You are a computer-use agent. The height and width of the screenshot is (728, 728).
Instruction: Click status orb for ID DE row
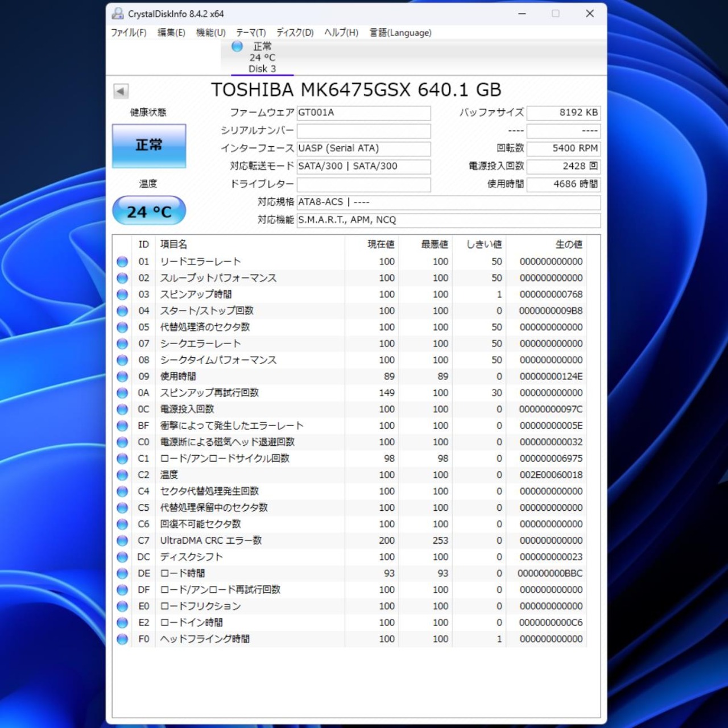click(x=122, y=573)
